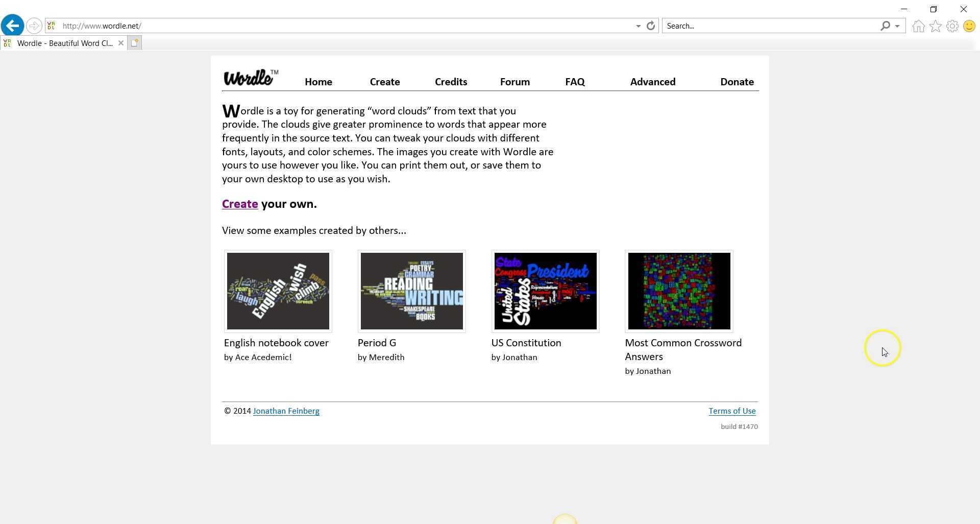Minimize the browser window
Screen dimensions: 980x524
coord(904,9)
